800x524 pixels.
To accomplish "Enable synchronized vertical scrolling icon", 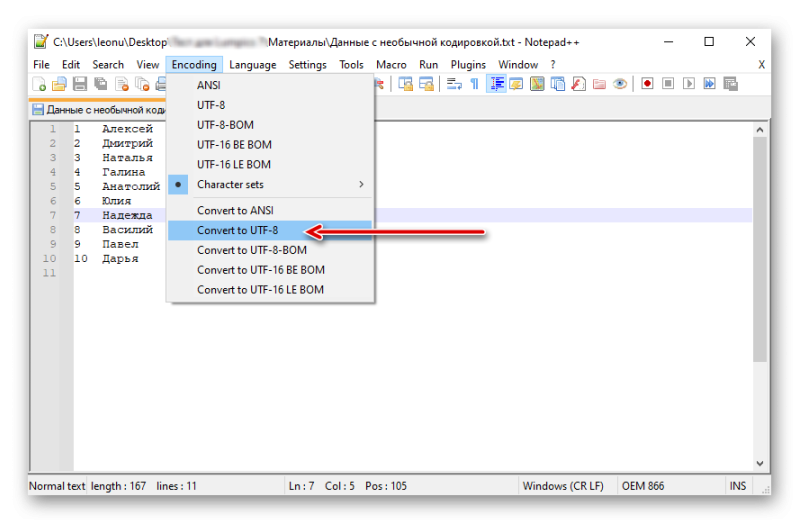I will click(406, 84).
